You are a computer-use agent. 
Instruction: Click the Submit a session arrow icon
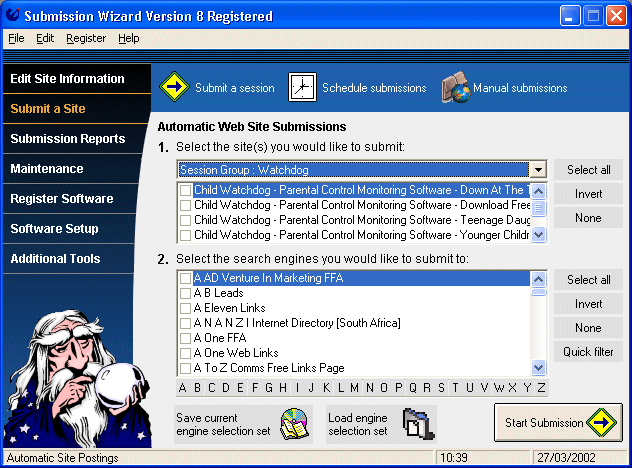coord(174,87)
